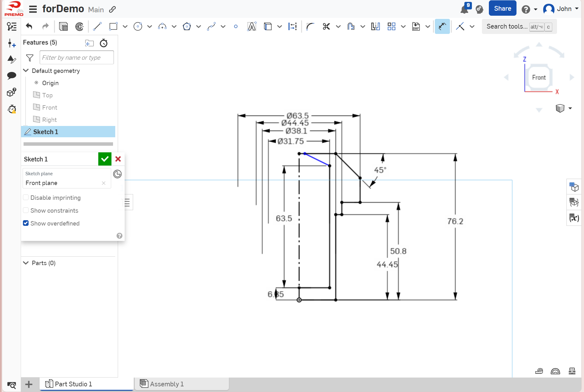Screen dimensions: 584x392
Task: Cancel Sketch 1 with red X
Action: pyautogui.click(x=118, y=159)
